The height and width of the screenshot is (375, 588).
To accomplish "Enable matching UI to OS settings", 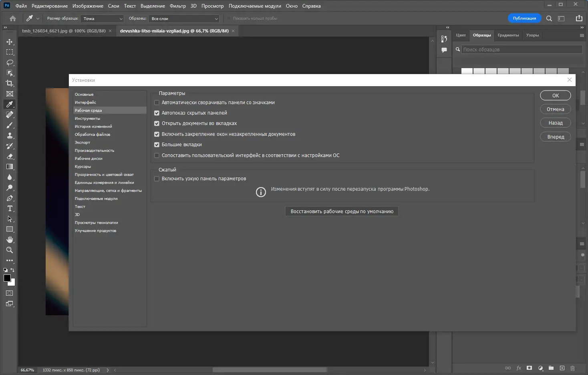I will tap(157, 155).
